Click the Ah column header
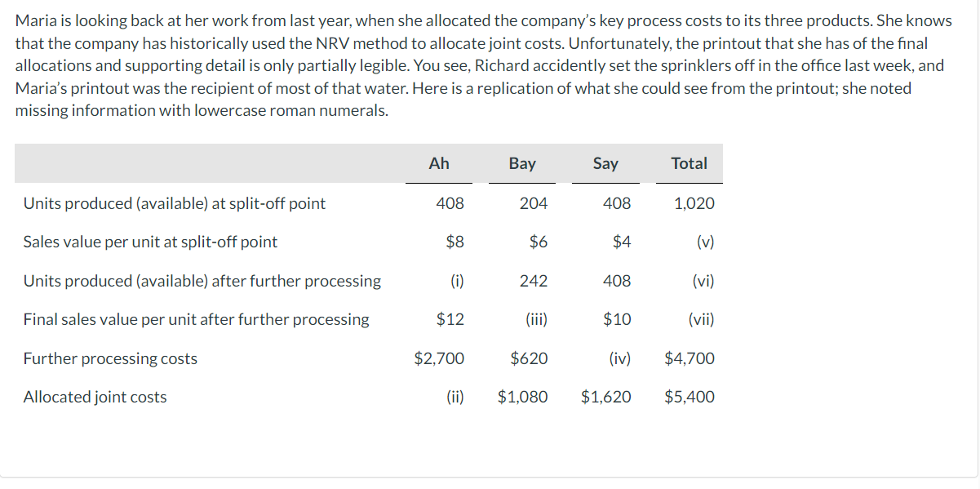Screen dimensions: 980x489 click(439, 163)
